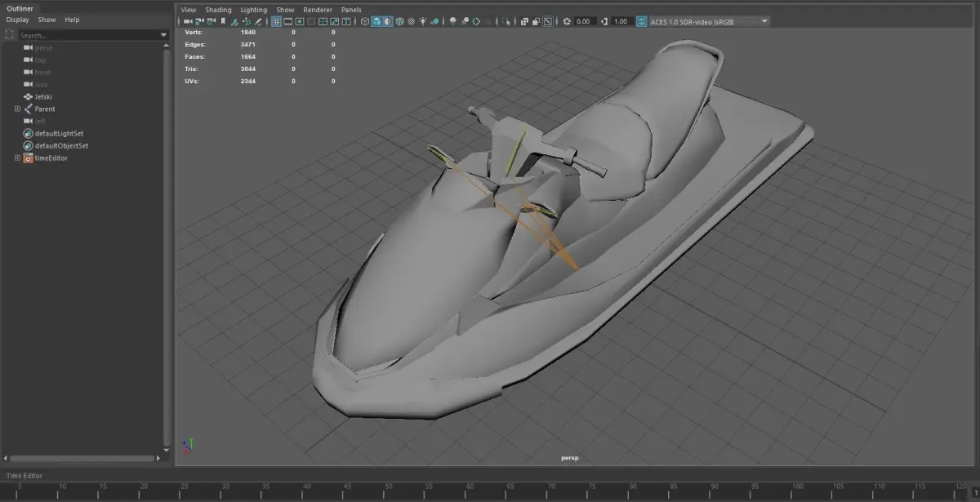Open Camera Attributes from panel toolbar

tap(211, 21)
